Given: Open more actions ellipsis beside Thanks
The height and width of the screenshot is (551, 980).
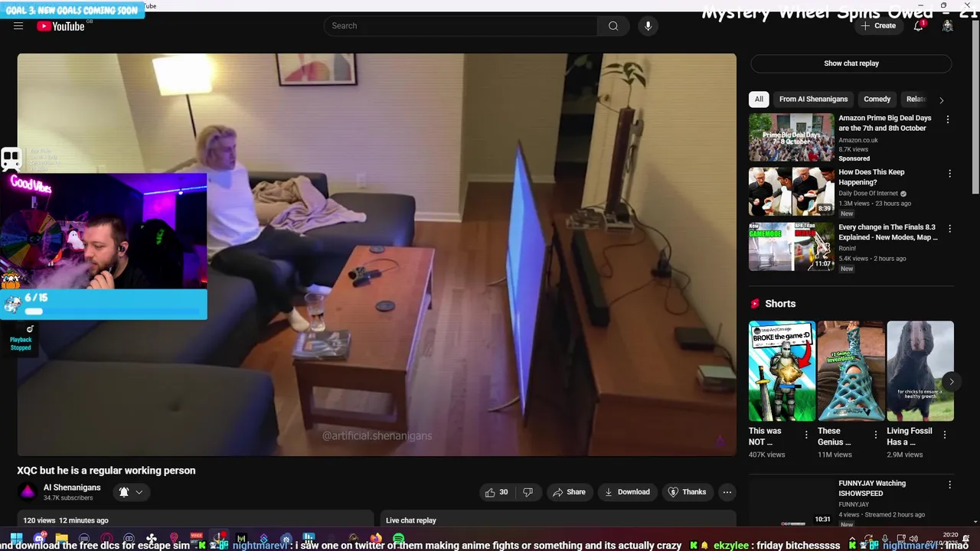Looking at the screenshot, I should coord(727,492).
